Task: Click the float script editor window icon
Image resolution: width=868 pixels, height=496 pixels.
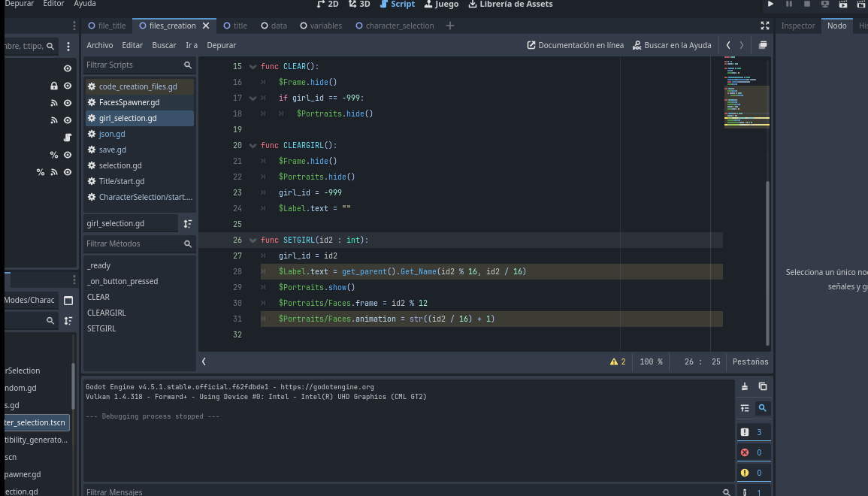Action: coord(763,45)
